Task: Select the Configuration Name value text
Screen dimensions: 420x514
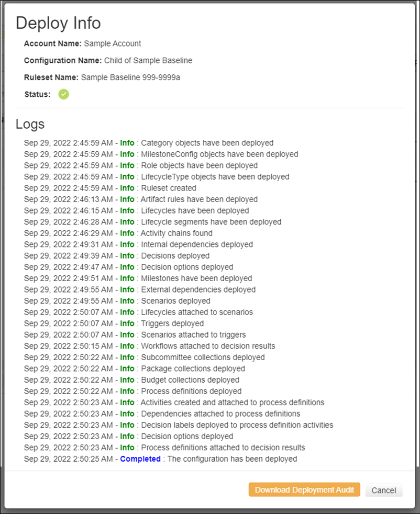Action: coord(148,60)
